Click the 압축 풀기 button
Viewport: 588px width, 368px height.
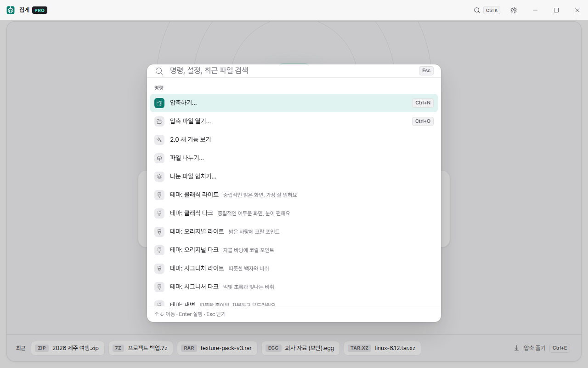542,348
